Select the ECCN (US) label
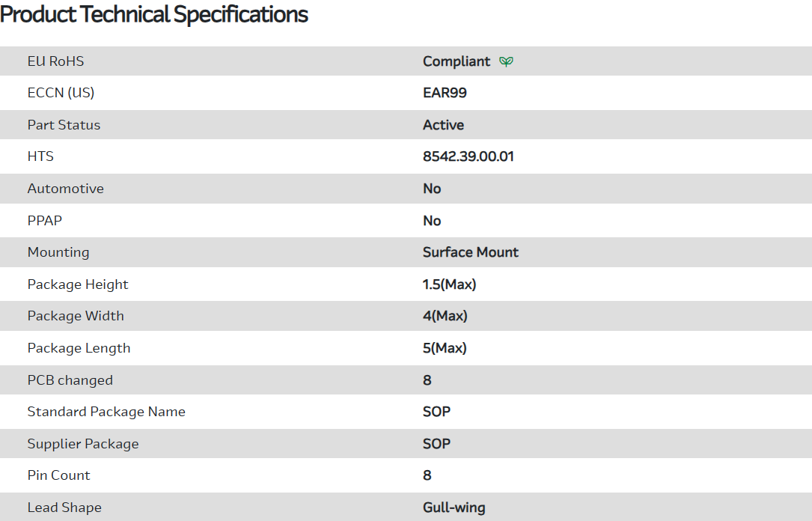 point(61,93)
